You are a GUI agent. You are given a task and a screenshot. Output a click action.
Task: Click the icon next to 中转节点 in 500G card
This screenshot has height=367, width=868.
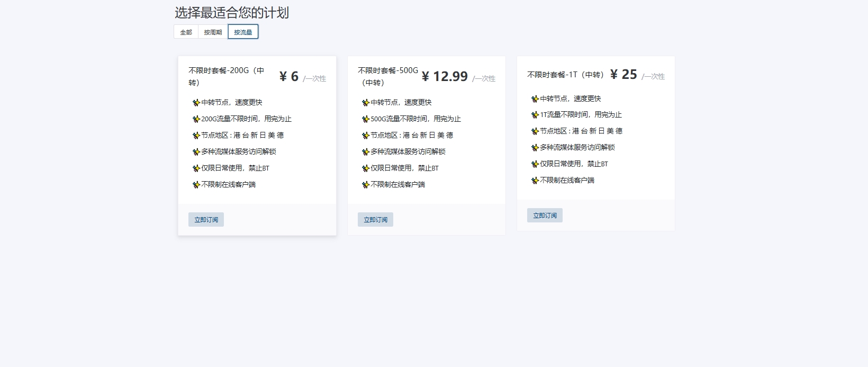point(366,103)
